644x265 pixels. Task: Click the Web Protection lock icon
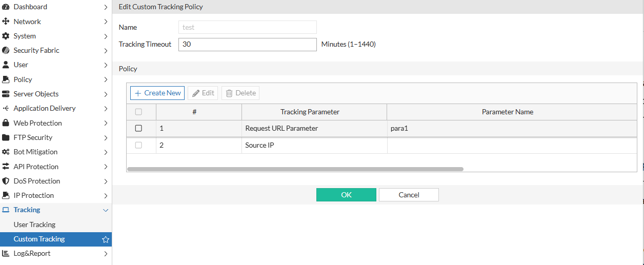tap(6, 123)
